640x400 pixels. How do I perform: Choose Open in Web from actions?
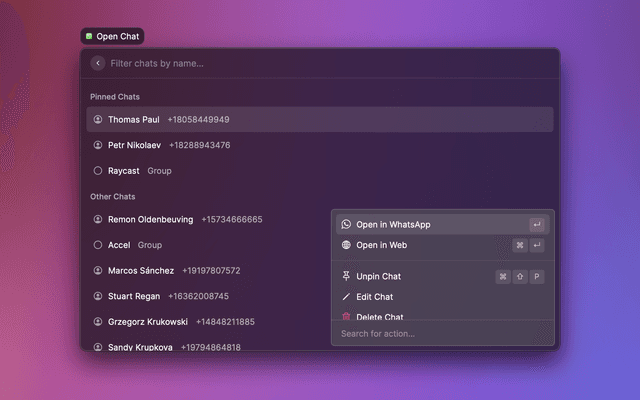(x=382, y=245)
